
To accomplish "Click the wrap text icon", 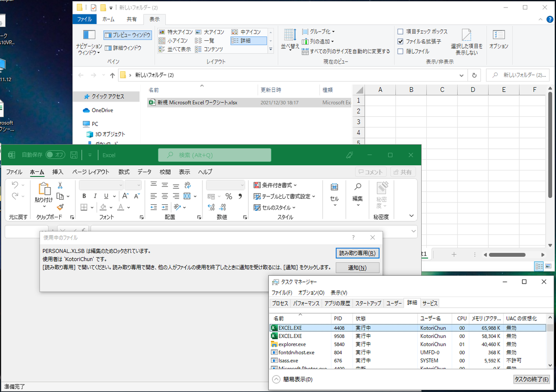I will (x=187, y=185).
